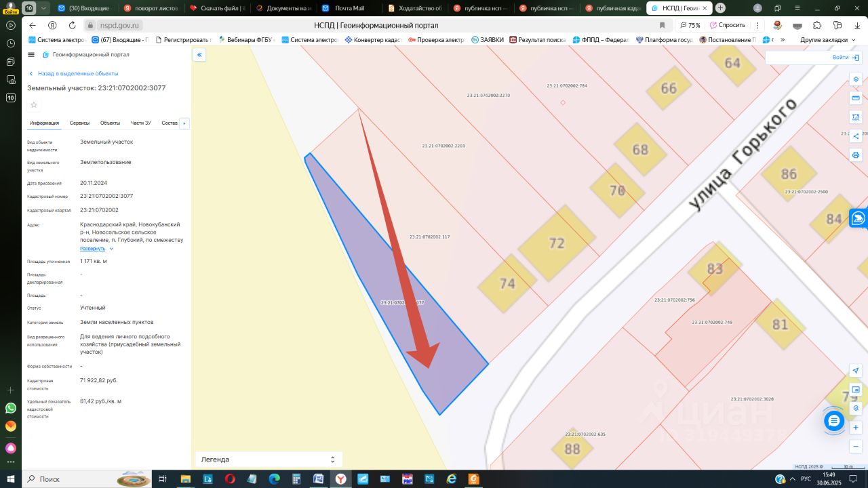The height and width of the screenshot is (488, 868).
Task: Open the Легенда dropdown
Action: pos(269,460)
